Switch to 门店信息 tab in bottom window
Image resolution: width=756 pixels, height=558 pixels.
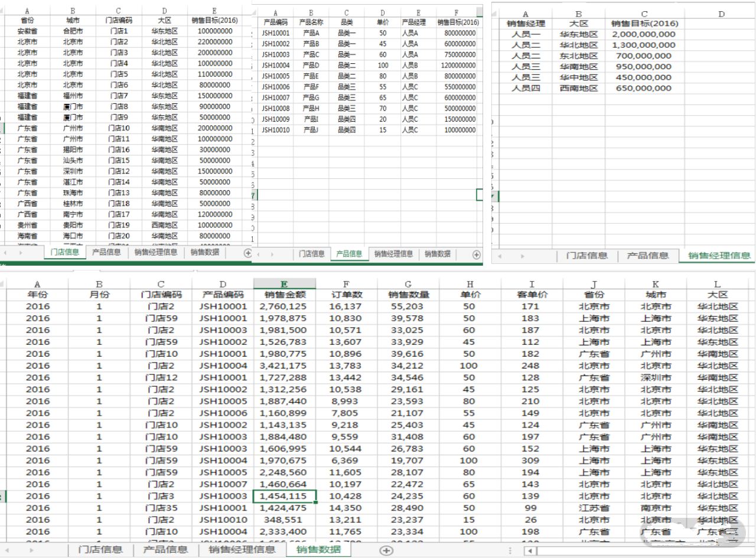tap(100, 550)
